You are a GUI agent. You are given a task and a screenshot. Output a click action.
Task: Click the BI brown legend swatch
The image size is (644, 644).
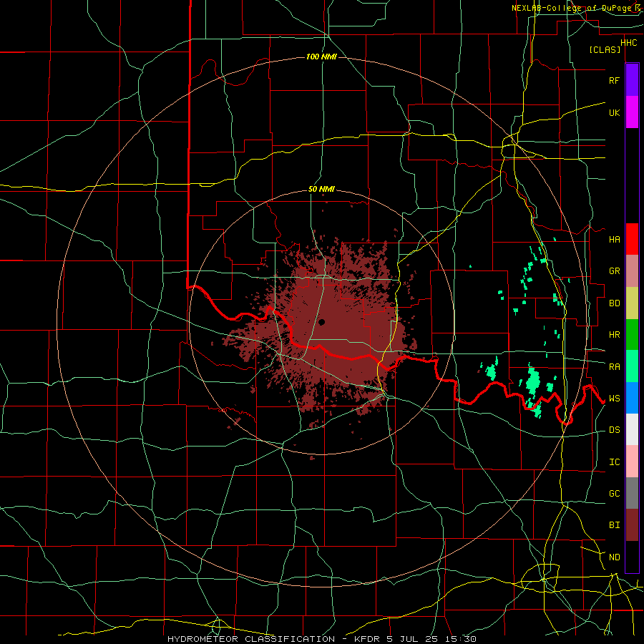click(x=632, y=525)
